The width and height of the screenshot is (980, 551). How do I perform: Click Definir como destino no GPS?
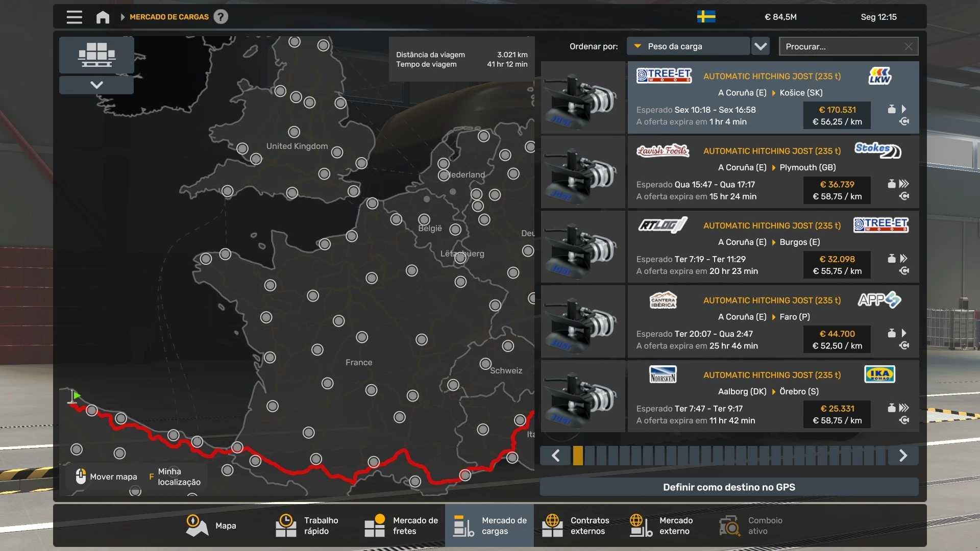[729, 487]
